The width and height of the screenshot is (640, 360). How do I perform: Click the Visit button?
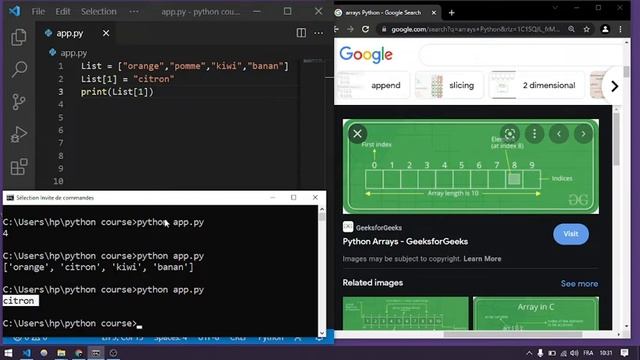[571, 234]
